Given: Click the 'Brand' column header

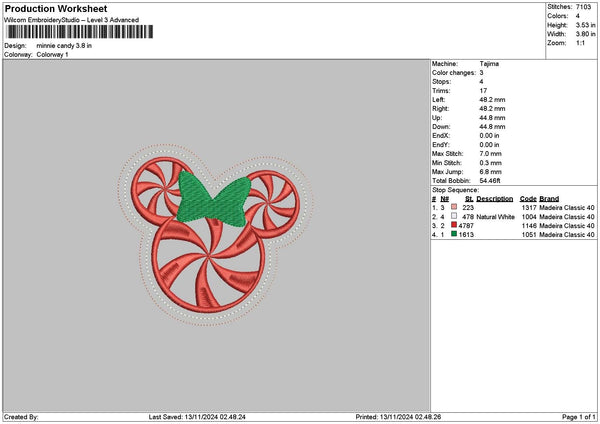Looking at the screenshot, I should coord(549,199).
